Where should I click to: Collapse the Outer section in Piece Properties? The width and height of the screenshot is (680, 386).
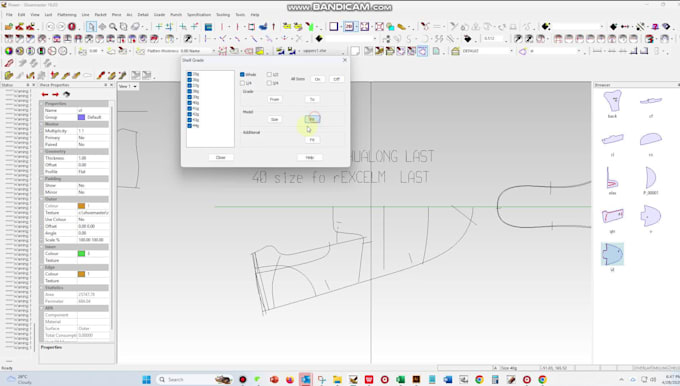click(x=42, y=199)
